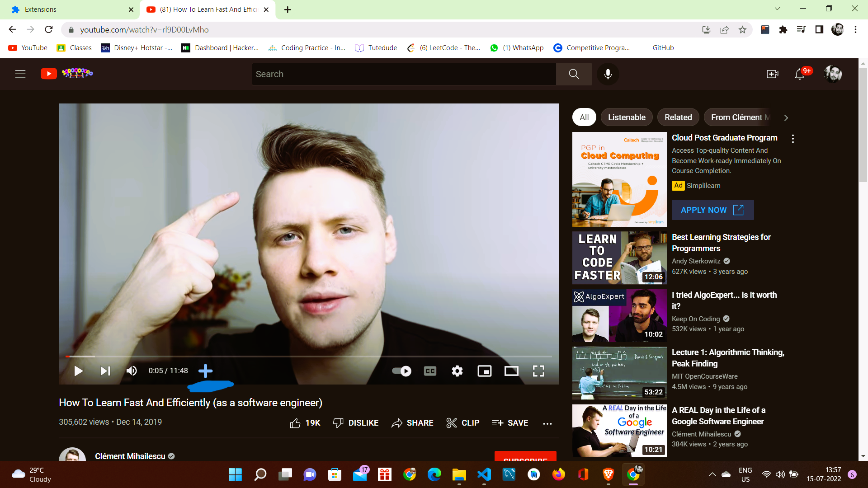Enable miniplayer mode
This screenshot has width=868, height=488.
click(x=484, y=371)
